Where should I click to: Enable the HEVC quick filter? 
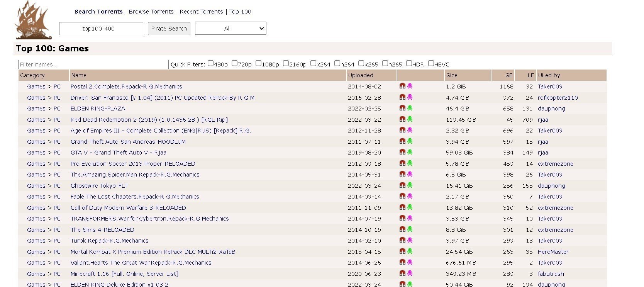click(x=431, y=63)
